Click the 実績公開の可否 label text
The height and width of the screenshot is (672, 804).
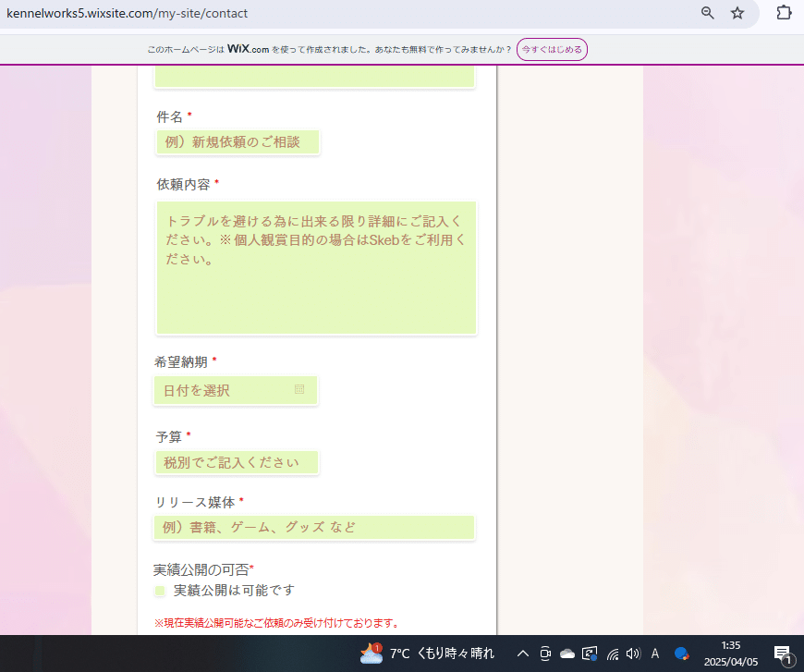pos(201,569)
